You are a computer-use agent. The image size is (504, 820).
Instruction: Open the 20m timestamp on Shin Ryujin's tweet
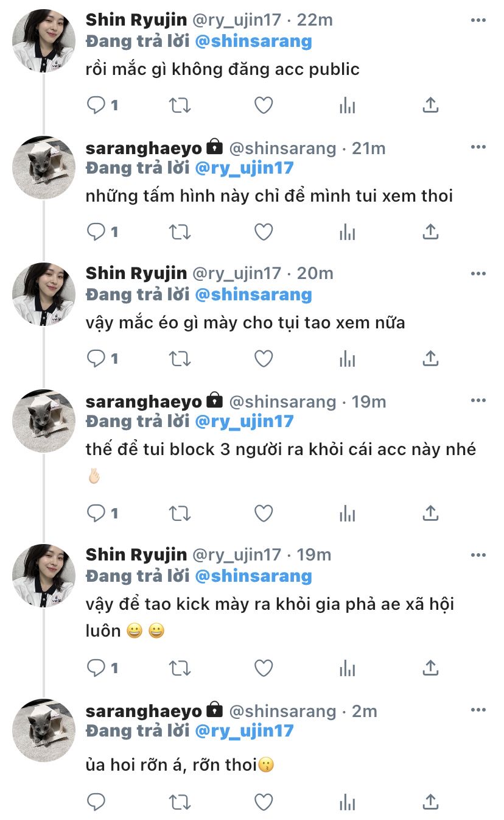315,274
